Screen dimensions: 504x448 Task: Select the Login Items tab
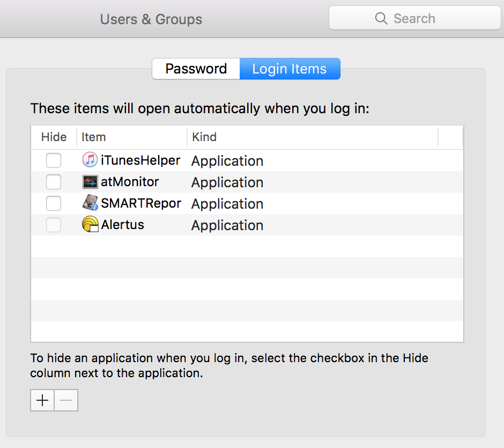(290, 69)
